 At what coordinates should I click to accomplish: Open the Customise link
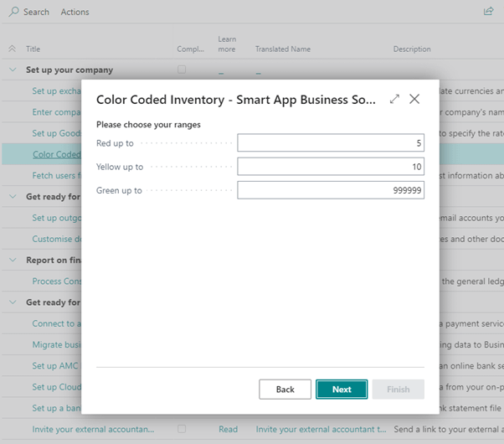57,239
